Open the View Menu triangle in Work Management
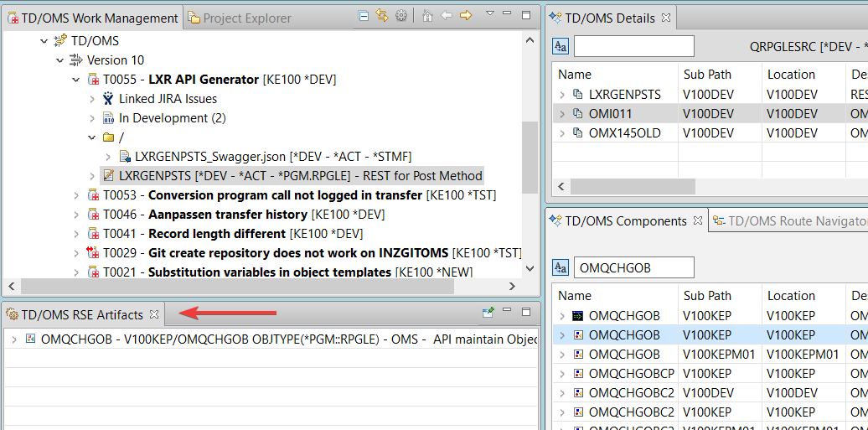 [x=489, y=14]
